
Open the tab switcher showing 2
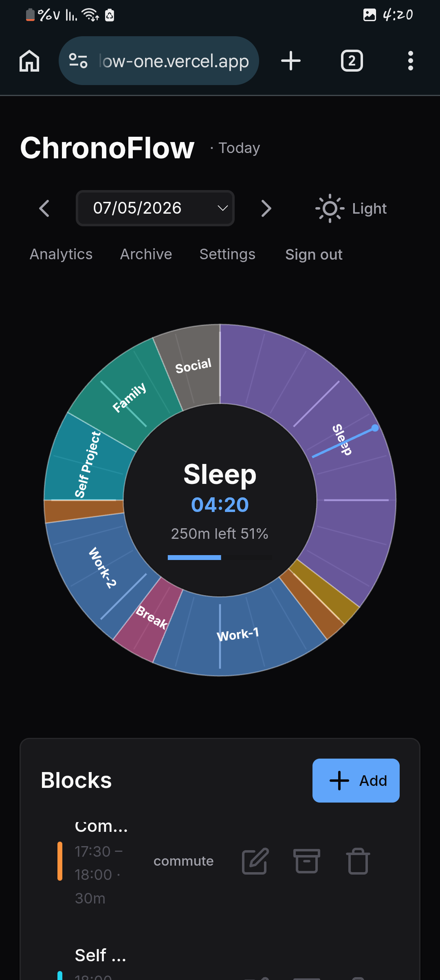tap(352, 61)
